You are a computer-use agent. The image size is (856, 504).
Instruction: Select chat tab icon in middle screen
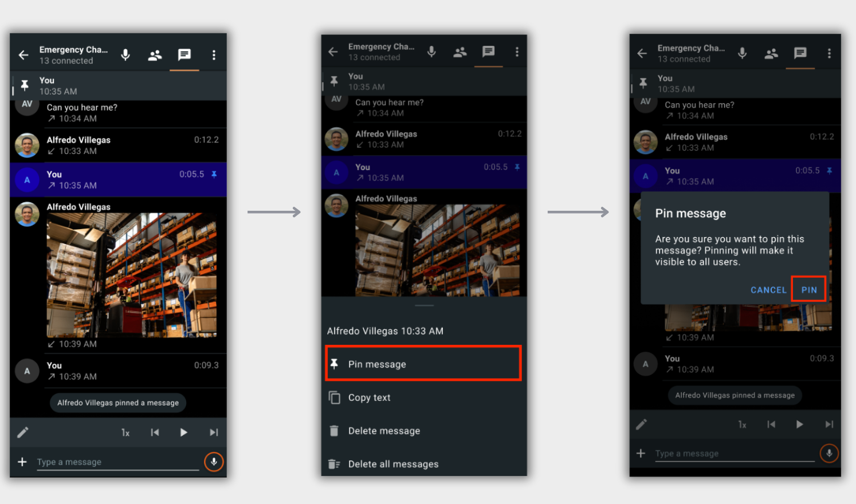(488, 52)
